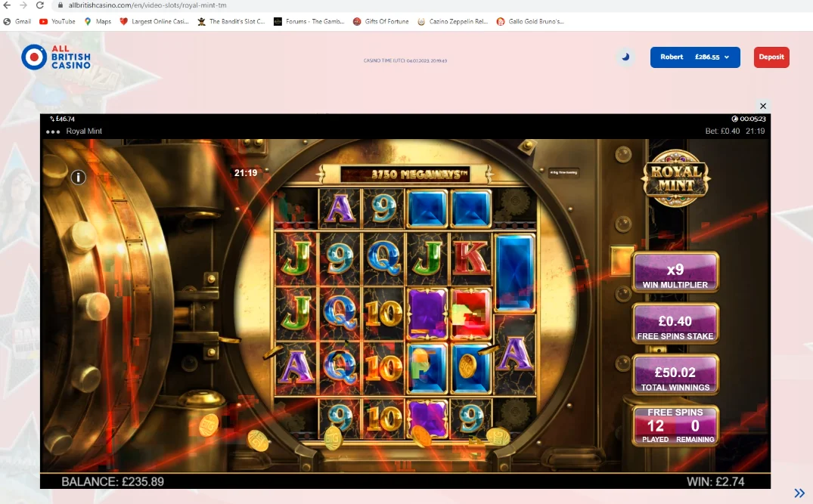Click the casino time UTC text

point(405,60)
